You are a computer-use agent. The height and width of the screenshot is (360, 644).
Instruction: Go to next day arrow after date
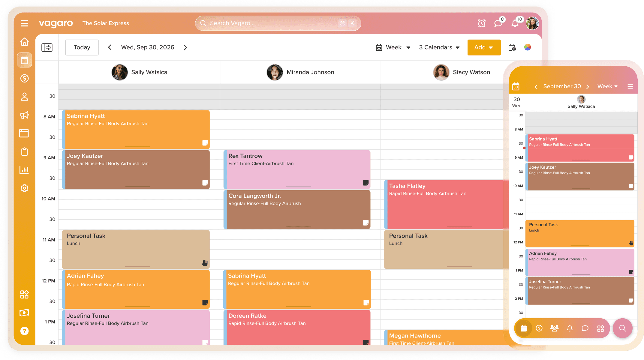point(185,47)
